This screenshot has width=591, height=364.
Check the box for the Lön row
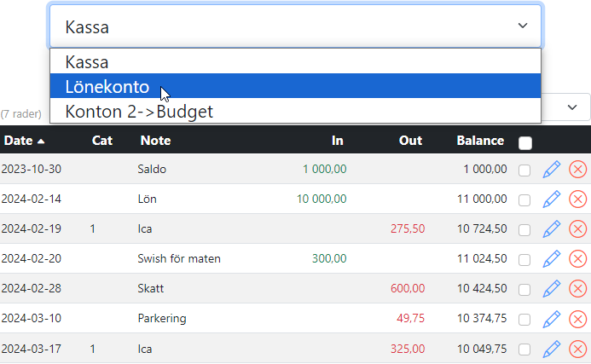[x=524, y=199]
